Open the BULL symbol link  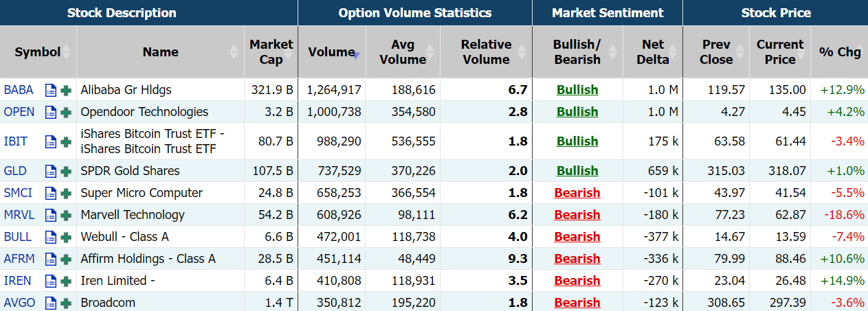coord(18,237)
